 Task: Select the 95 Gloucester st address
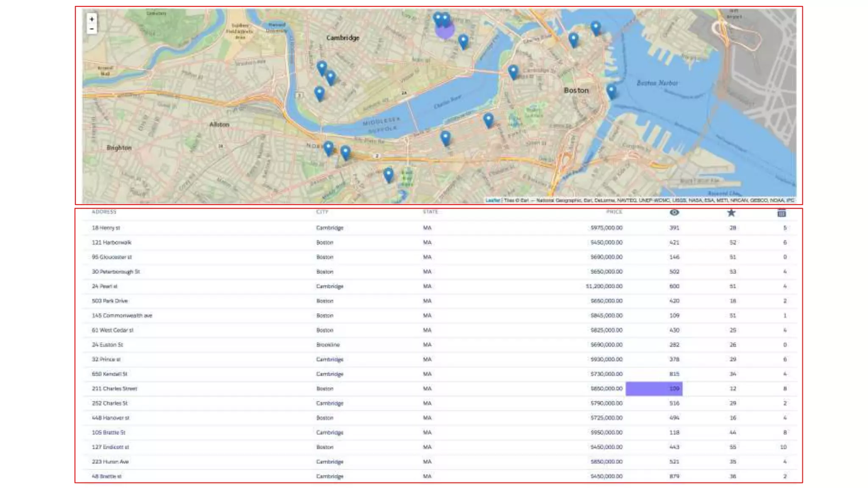coord(112,257)
